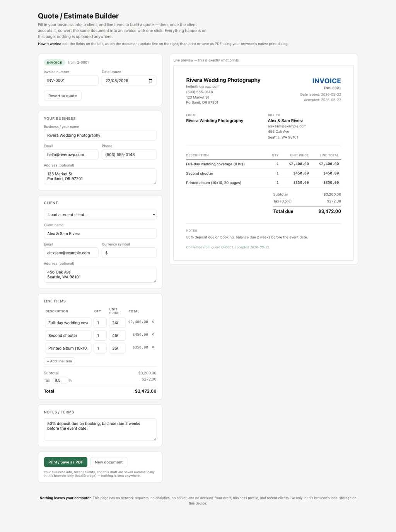Click the 'from Q-0001' text

(x=79, y=62)
